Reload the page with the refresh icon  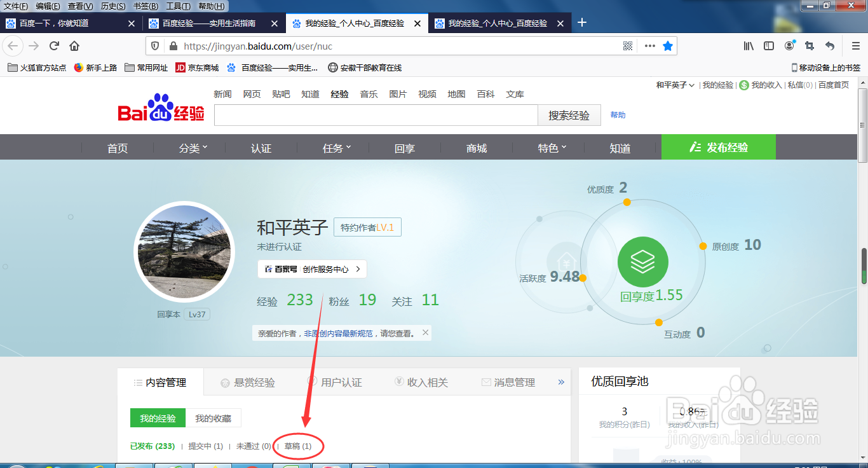[x=53, y=46]
